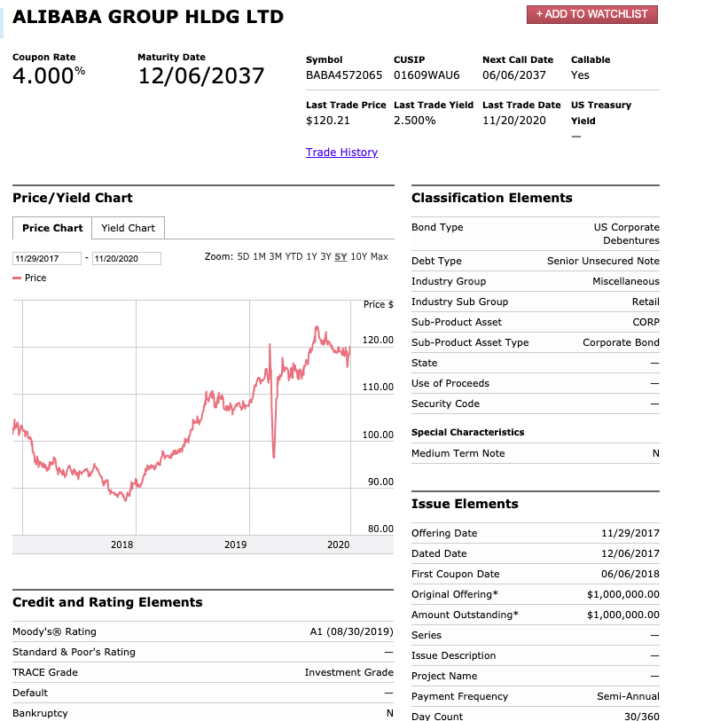This screenshot has width=728, height=721.
Task: Pick the 5Y zoom range
Action: 341,257
